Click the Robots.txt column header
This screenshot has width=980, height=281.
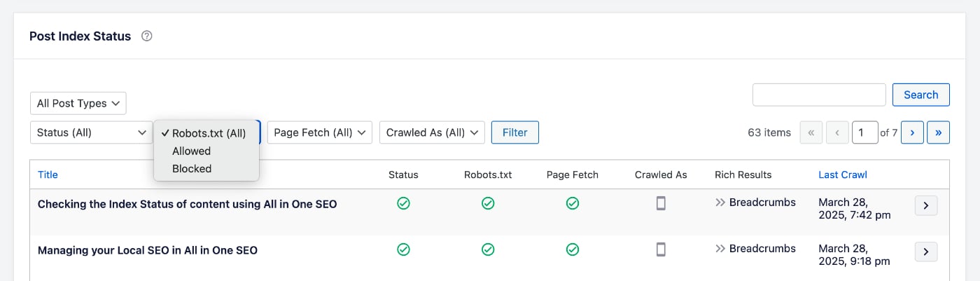coord(488,174)
